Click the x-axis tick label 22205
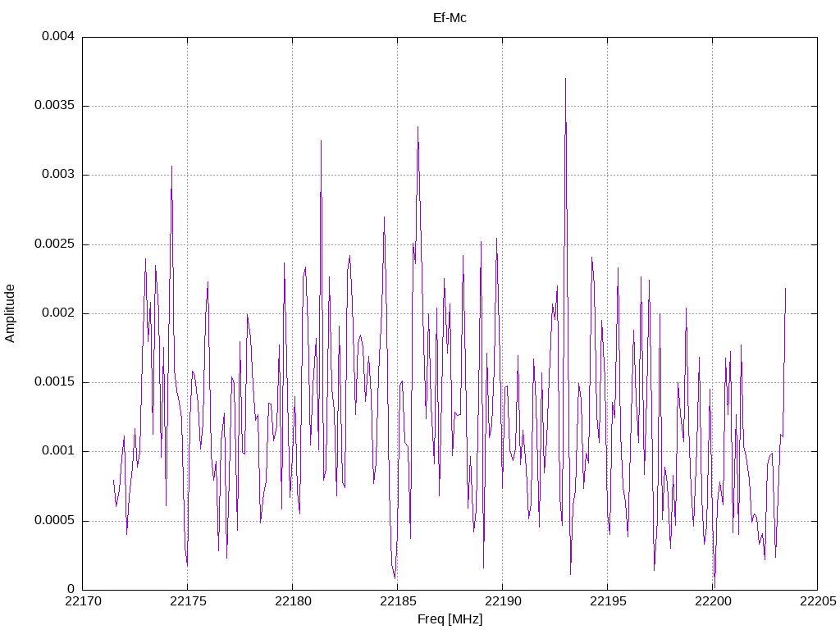This screenshot has height=630, width=840. pos(818,601)
